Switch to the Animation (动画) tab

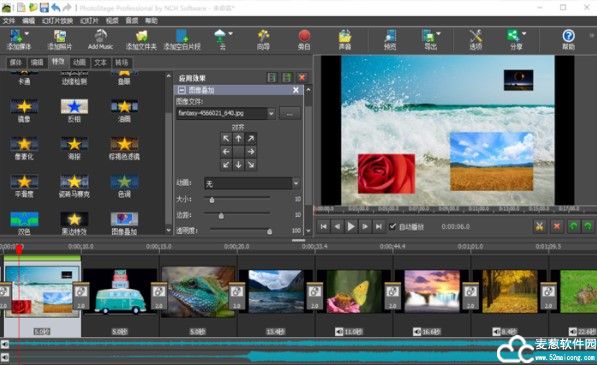point(79,62)
